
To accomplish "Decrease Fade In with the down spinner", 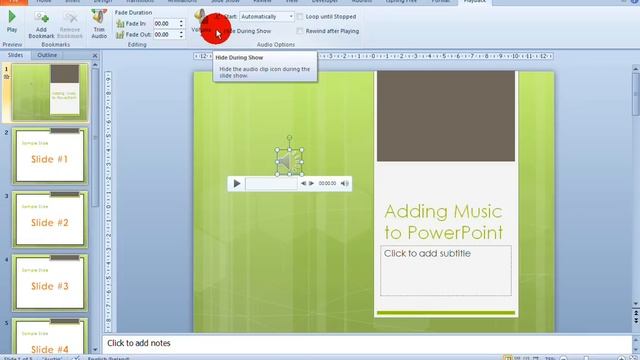I will (181, 26).
